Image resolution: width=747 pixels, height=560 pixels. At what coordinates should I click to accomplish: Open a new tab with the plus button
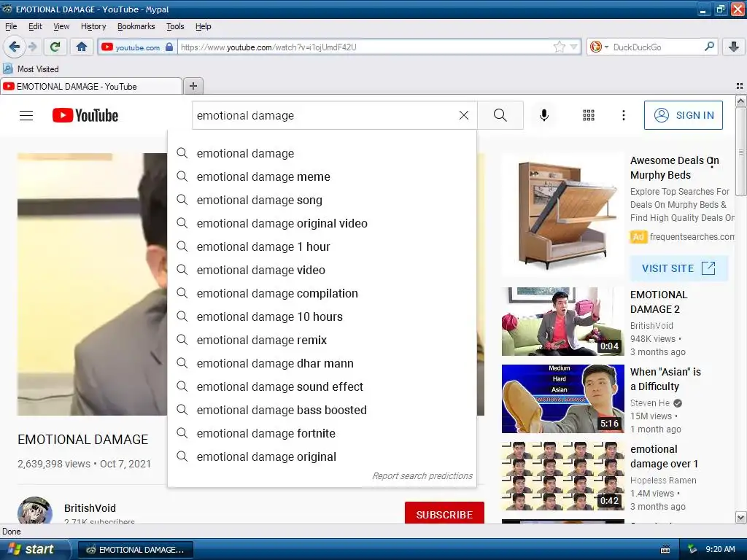point(193,86)
